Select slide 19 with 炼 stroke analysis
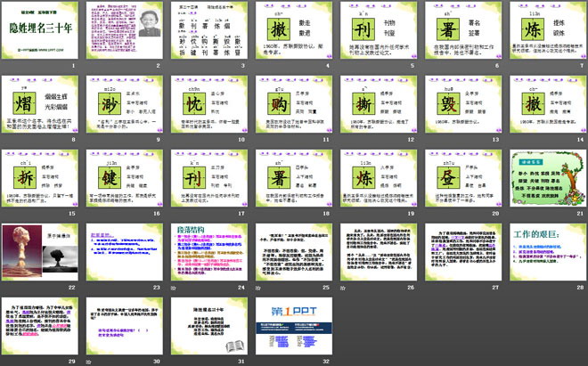 [x=379, y=178]
